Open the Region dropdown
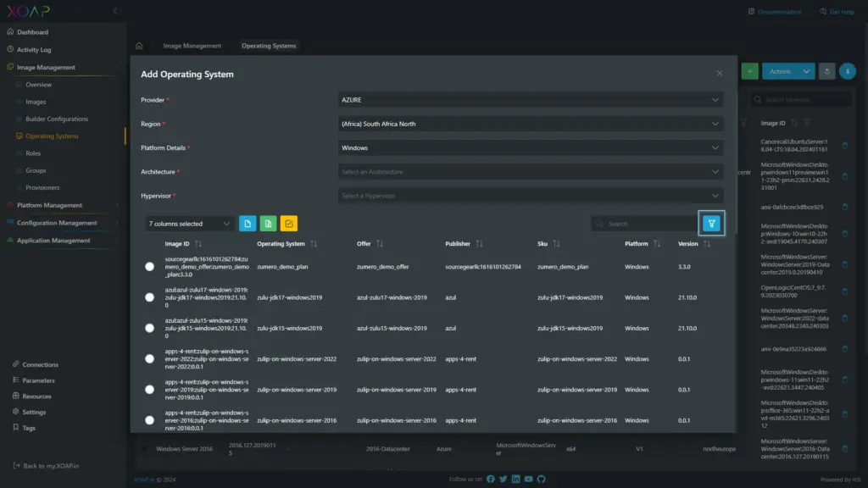This screenshot has width=868, height=488. click(x=531, y=124)
